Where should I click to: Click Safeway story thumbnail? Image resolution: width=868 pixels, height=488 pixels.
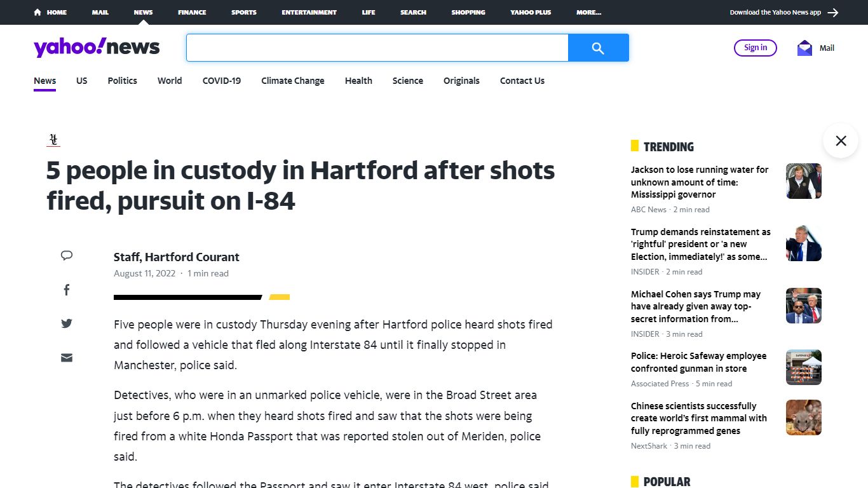(804, 367)
